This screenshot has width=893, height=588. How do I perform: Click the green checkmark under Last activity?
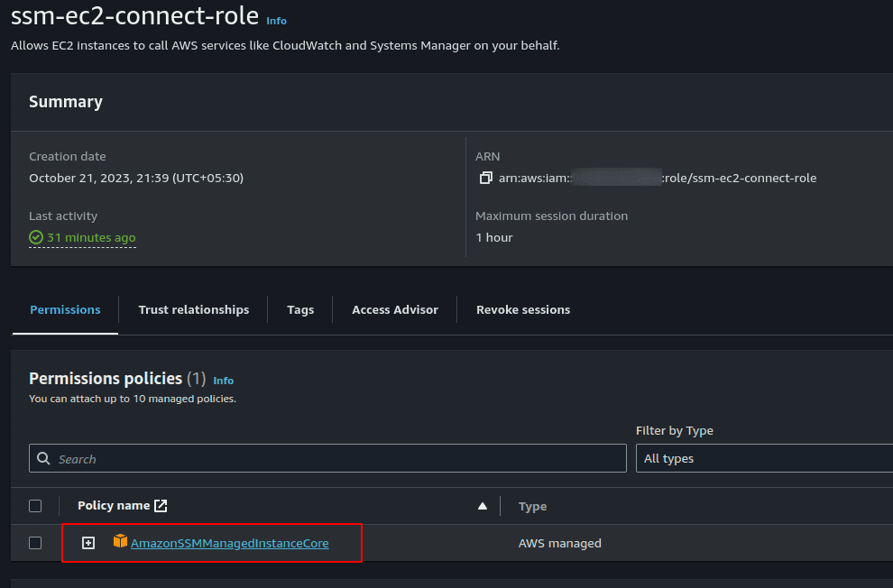(35, 237)
